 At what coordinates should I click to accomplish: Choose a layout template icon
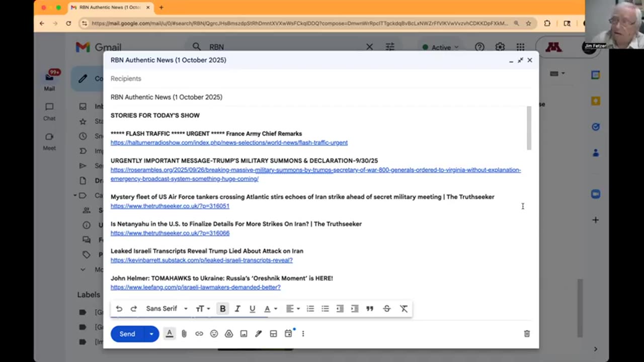tap(273, 333)
